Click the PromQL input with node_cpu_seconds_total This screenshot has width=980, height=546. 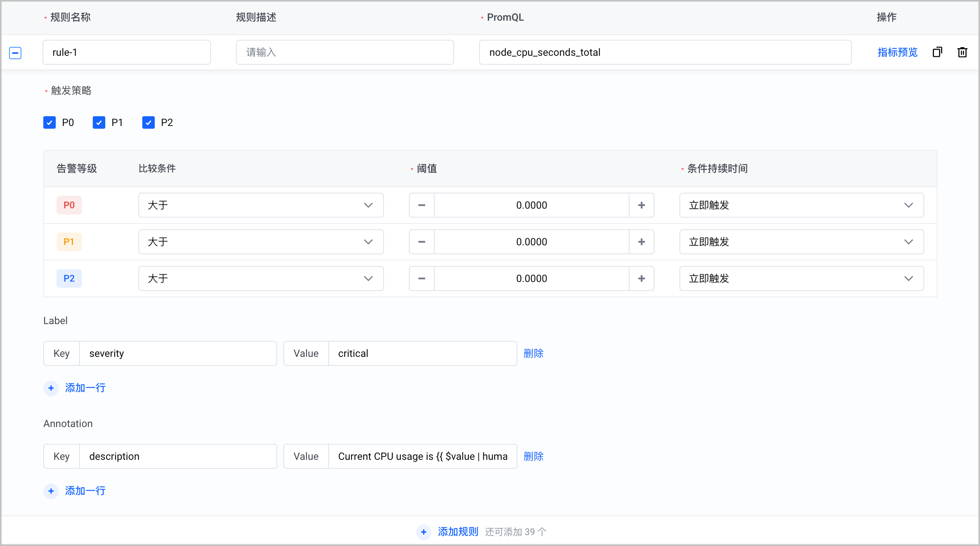tap(665, 52)
